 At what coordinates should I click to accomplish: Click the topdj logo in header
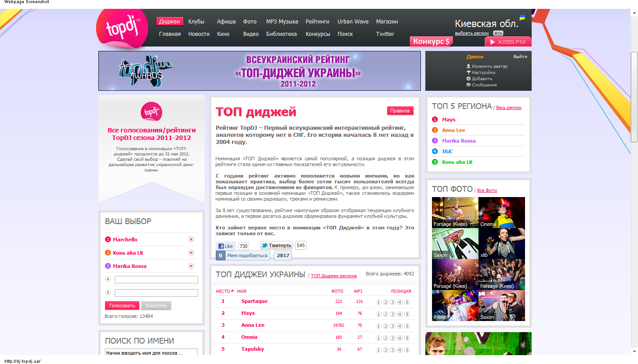click(x=123, y=28)
